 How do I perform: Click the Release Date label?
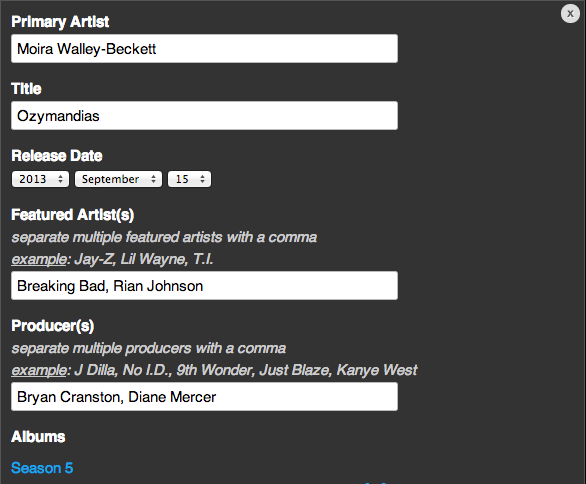[x=57, y=155]
